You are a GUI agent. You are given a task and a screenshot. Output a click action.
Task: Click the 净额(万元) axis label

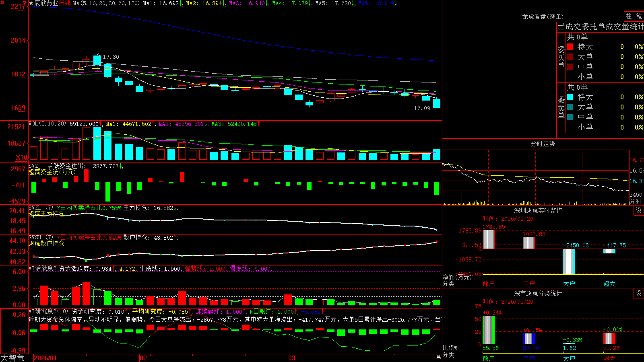457,277
